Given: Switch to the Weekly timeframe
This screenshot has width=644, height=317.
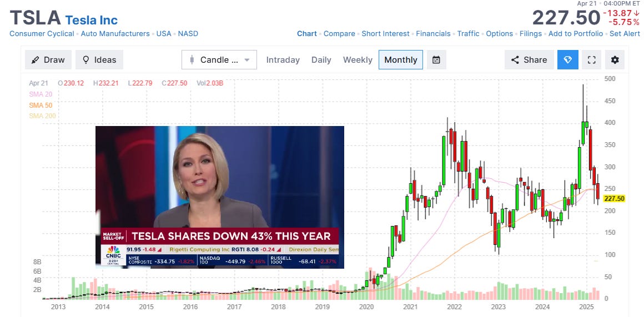Looking at the screenshot, I should tap(358, 60).
